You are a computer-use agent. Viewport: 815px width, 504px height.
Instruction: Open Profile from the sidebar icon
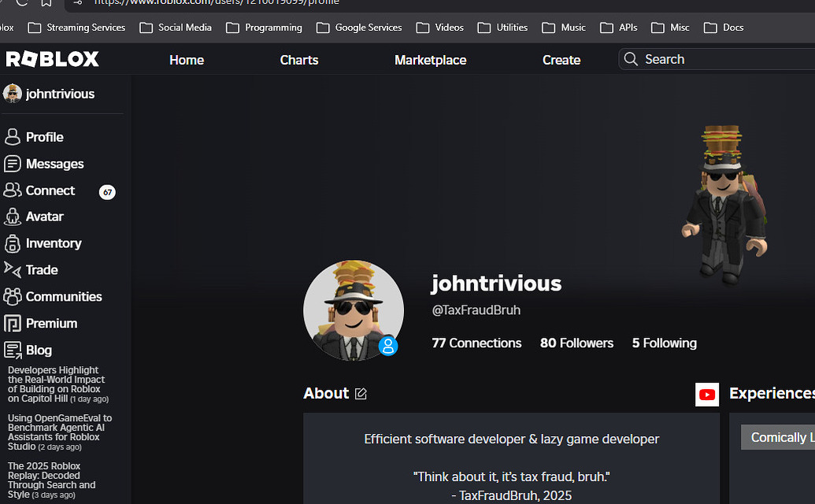[x=12, y=137]
